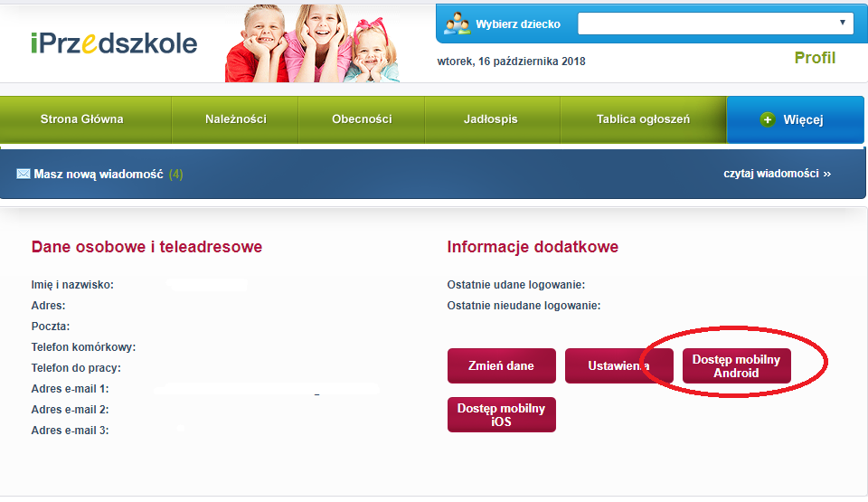Viewport: 868px width, 502px height.
Task: Go to Strona Główna tab
Action: [x=81, y=119]
